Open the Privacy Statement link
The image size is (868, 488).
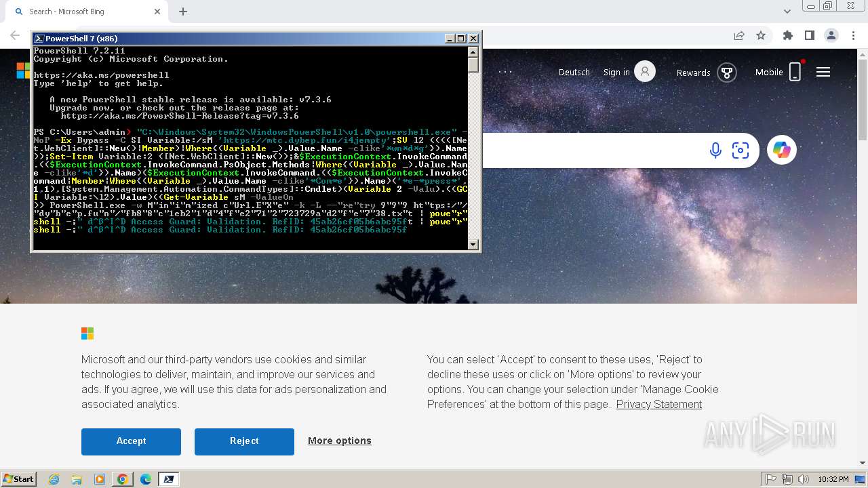(659, 404)
